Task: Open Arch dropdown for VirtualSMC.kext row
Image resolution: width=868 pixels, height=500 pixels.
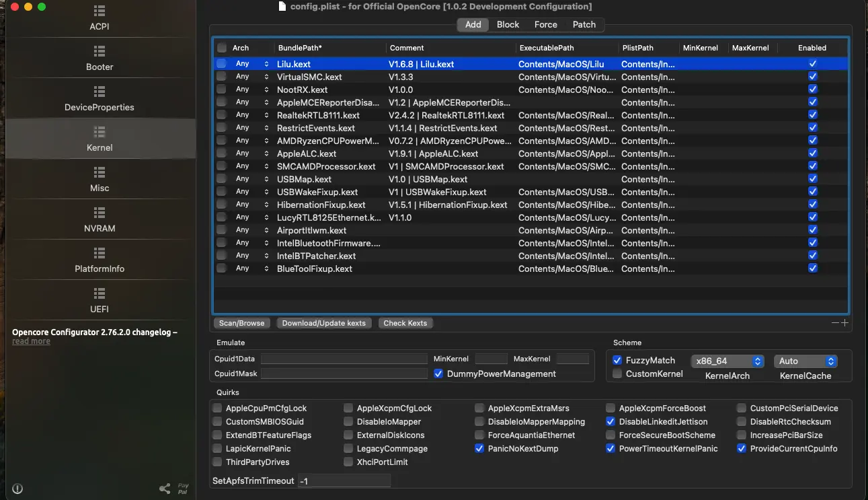Action: point(251,77)
